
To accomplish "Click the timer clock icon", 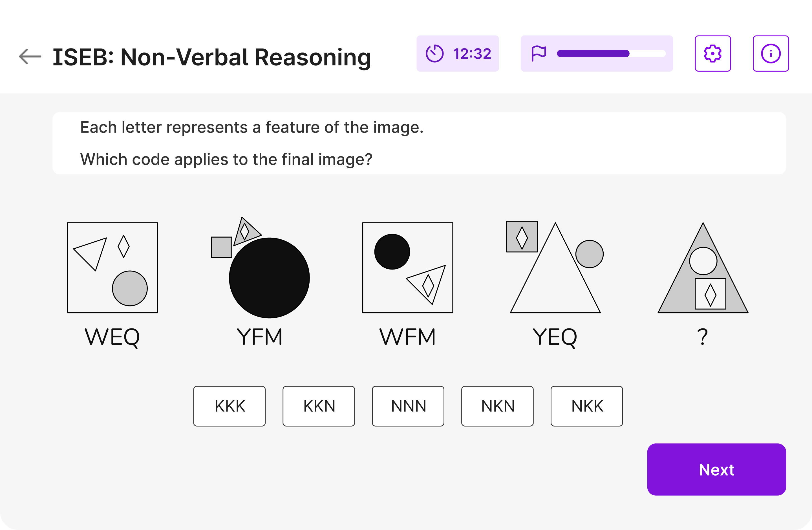I will point(434,54).
